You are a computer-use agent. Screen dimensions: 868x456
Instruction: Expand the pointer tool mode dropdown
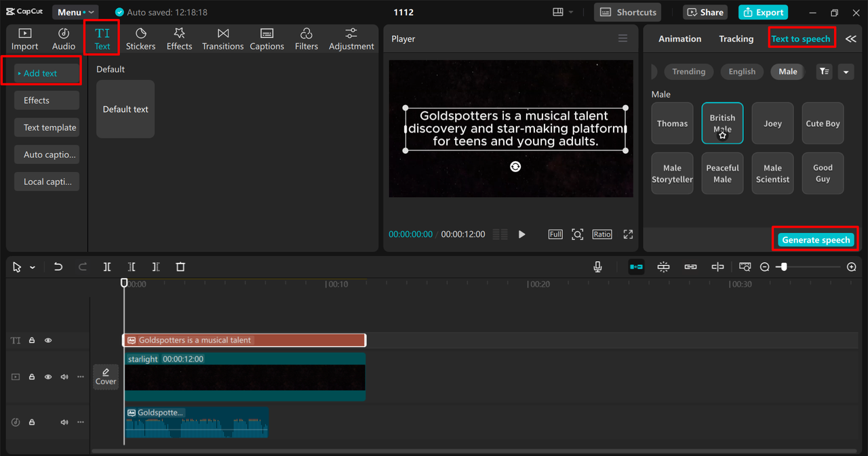(32, 268)
